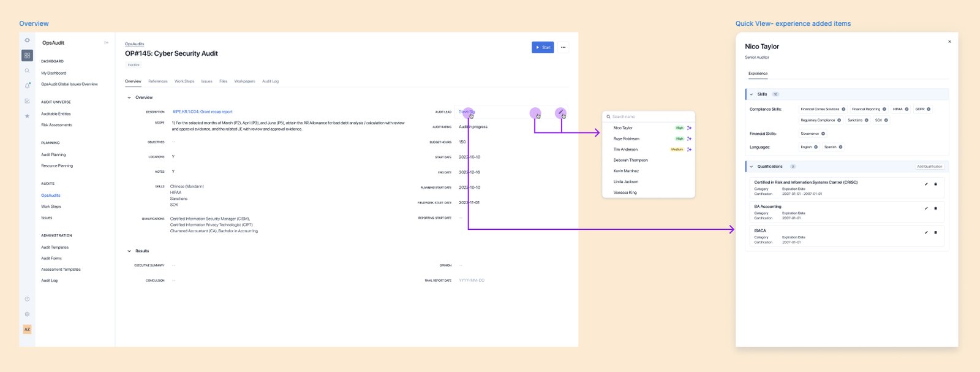
Task: Click the Search name input field
Action: 649,116
